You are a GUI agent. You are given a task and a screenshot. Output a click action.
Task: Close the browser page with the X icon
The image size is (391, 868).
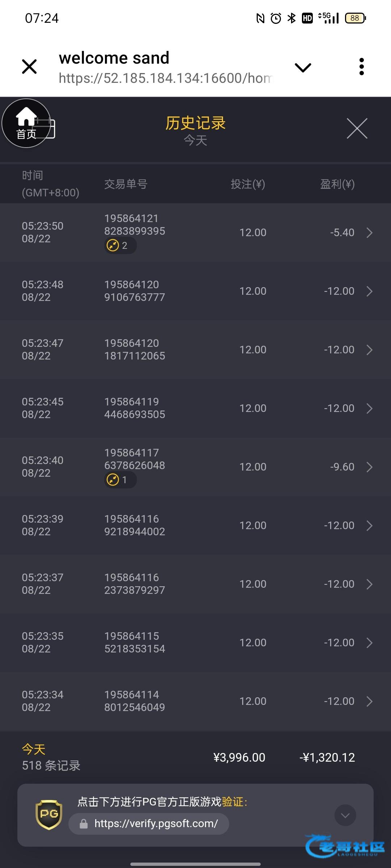coord(29,67)
